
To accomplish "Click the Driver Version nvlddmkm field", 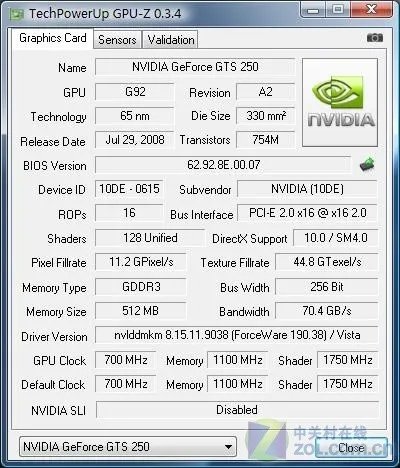I will coord(237,335).
